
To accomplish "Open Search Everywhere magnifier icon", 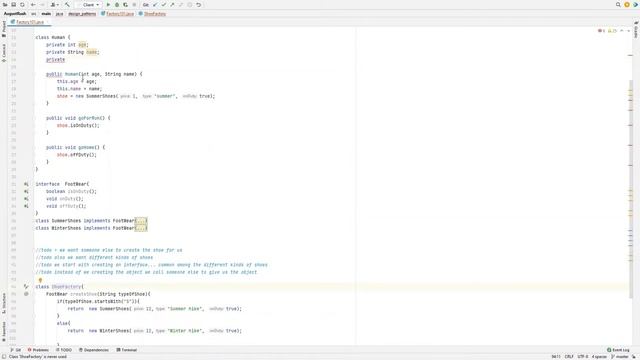I will pos(618,4).
